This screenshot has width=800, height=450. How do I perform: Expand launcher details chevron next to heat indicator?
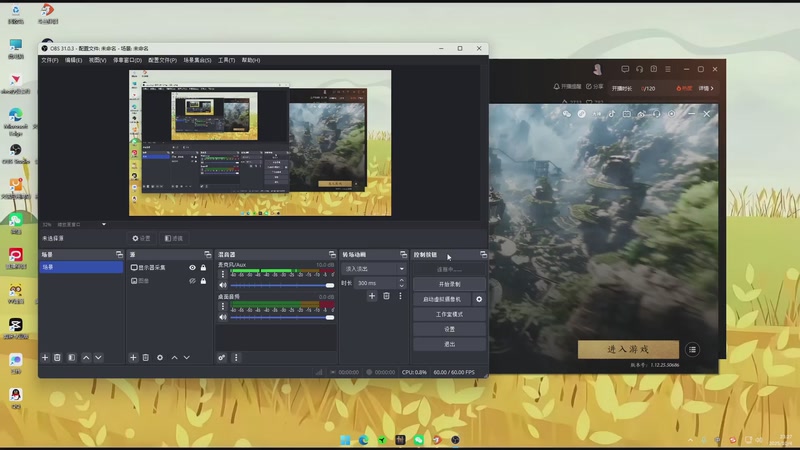[712, 88]
